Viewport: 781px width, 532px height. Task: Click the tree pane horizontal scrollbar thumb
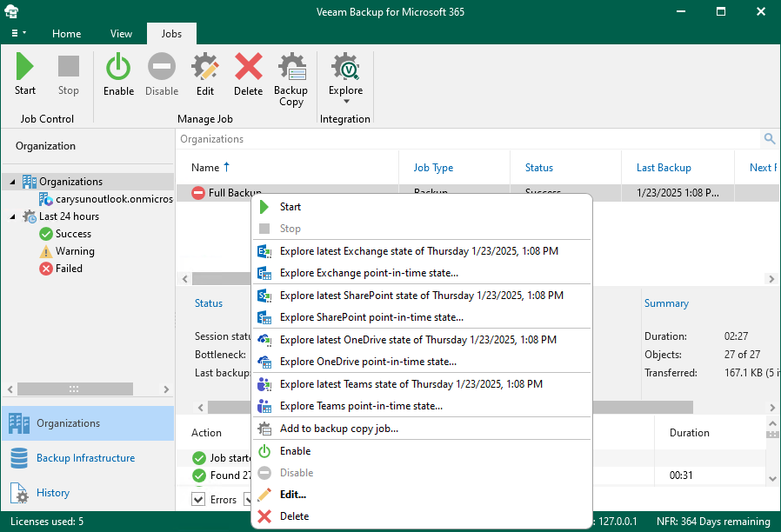pyautogui.click(x=75, y=389)
